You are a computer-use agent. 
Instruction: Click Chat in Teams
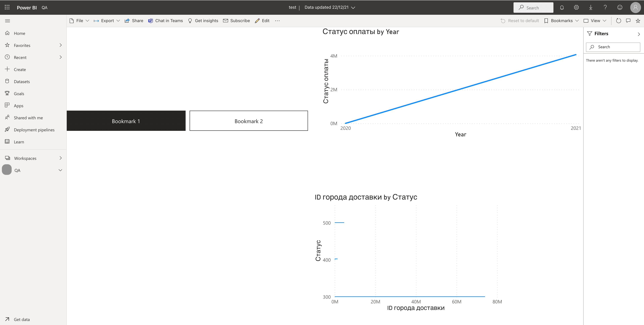click(x=166, y=21)
